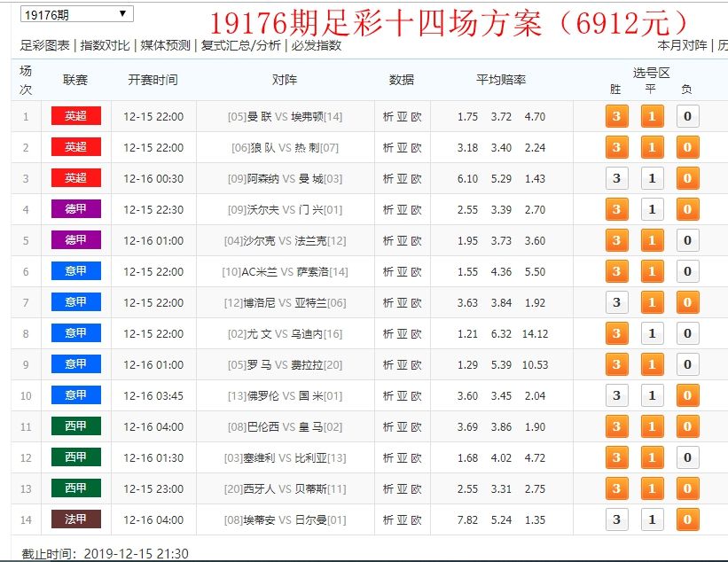Toggle win (3) for 曼联 VS 埃弗顿
This screenshot has width=728, height=562.
(616, 116)
